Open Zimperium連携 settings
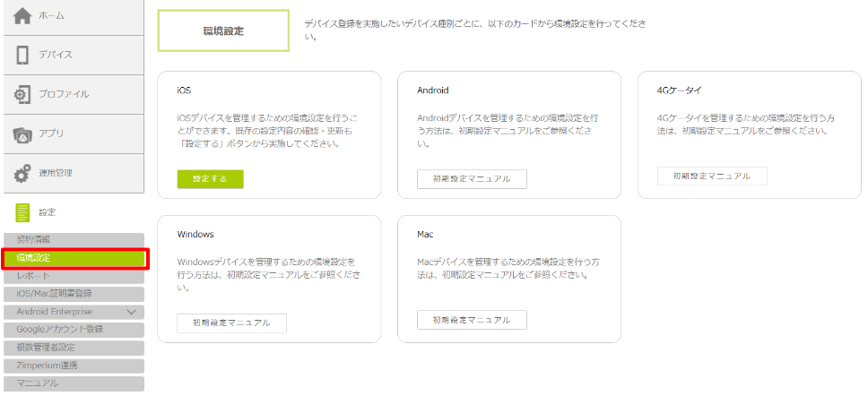Screen dimensions: 868x396 click(48, 366)
